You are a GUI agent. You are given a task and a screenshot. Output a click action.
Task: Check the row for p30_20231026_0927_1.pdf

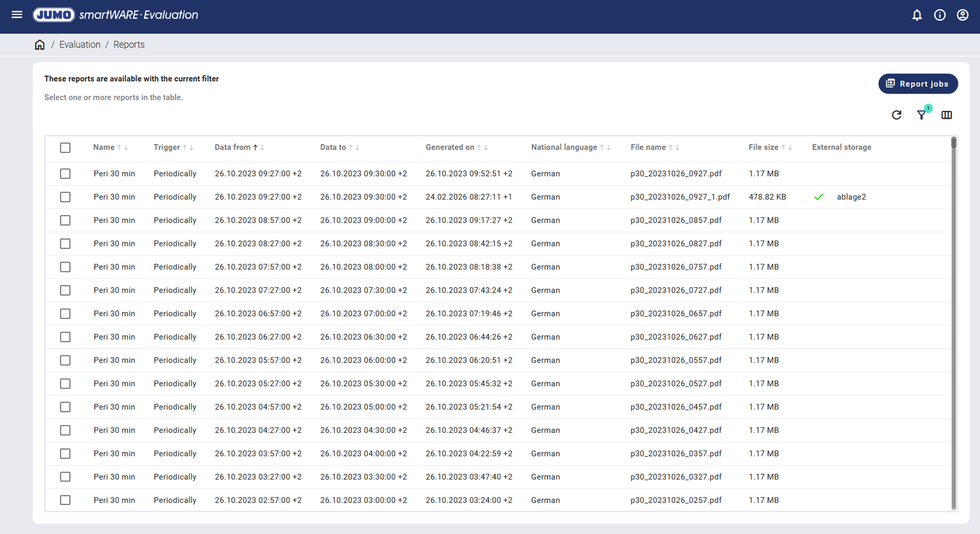[x=65, y=197]
